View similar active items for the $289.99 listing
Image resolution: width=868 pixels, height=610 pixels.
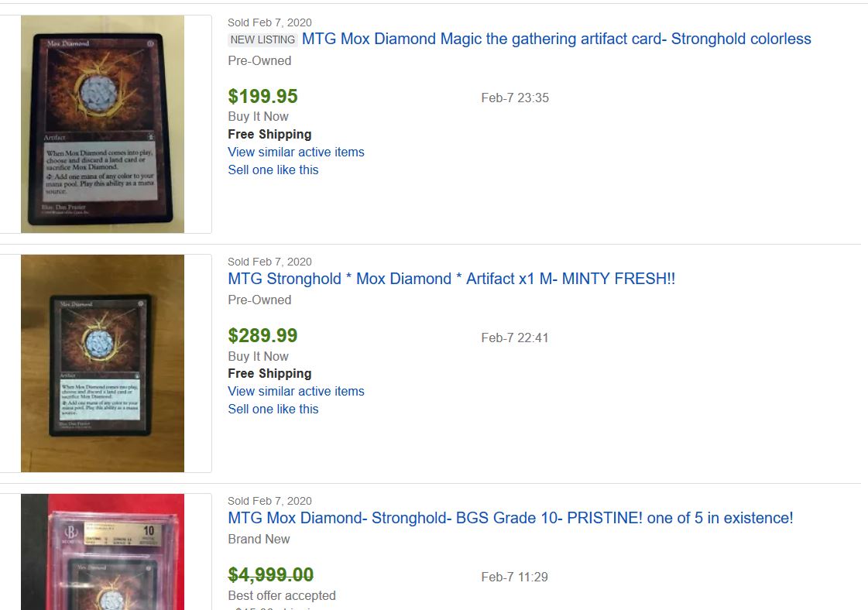296,391
